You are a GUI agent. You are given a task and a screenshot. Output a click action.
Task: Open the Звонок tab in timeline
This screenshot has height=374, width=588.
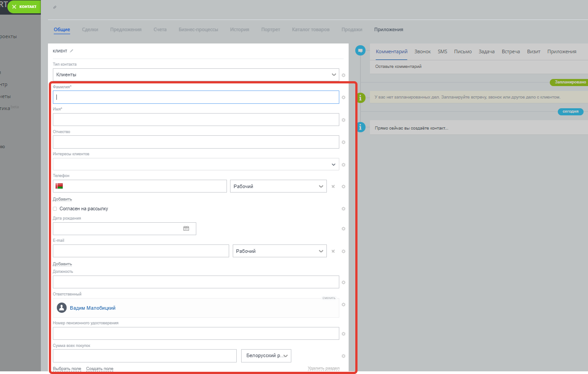(422, 52)
